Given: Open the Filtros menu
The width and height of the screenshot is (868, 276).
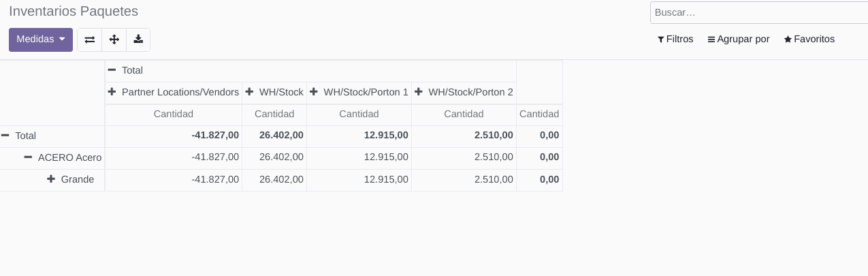Looking at the screenshot, I should point(675,40).
